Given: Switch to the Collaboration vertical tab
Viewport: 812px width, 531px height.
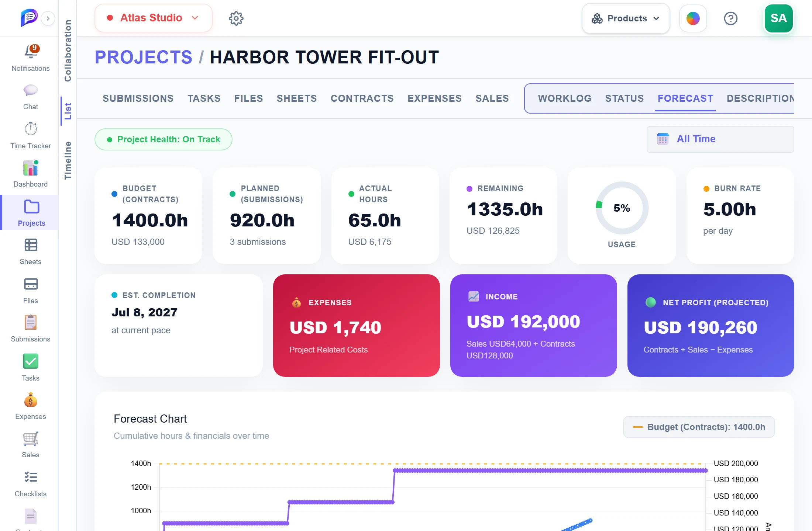Looking at the screenshot, I should tap(68, 51).
